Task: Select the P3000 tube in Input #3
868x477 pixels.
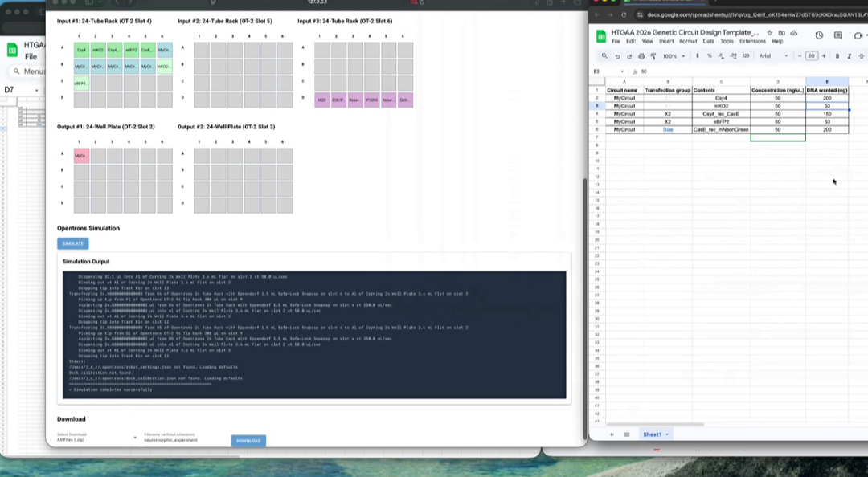Action: 371,100
